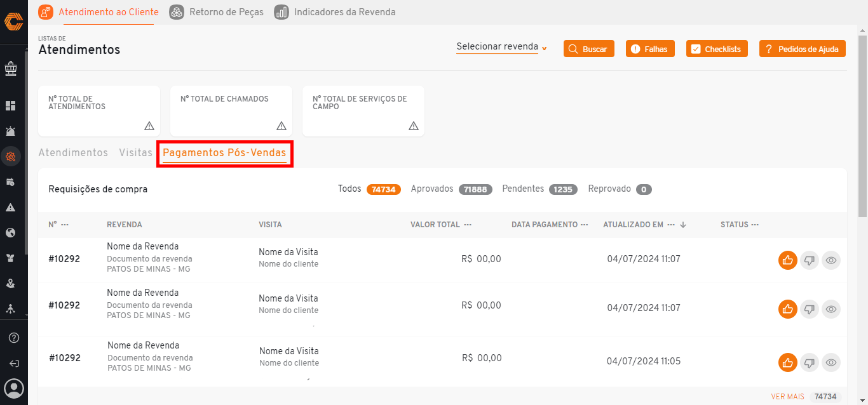Open options menu of Nº column

coord(65,225)
